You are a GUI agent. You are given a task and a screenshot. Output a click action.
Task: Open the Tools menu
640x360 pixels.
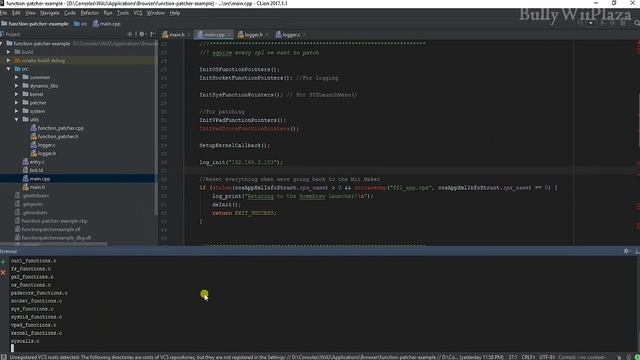tap(122, 13)
